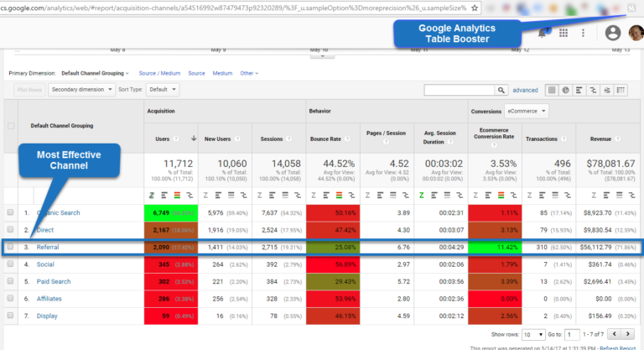Open the gray account avatar
Screen dimensions: 644x350
coord(613,33)
